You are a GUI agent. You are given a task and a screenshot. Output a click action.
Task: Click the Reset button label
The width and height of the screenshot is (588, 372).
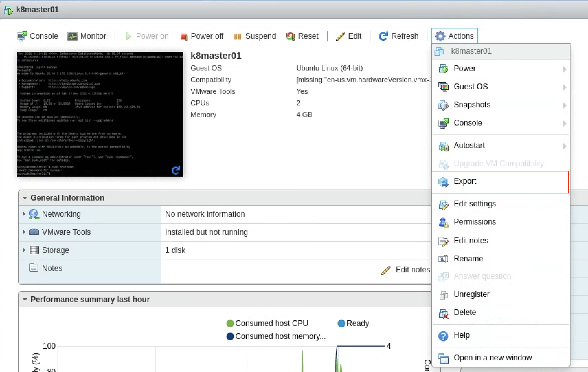tap(308, 36)
